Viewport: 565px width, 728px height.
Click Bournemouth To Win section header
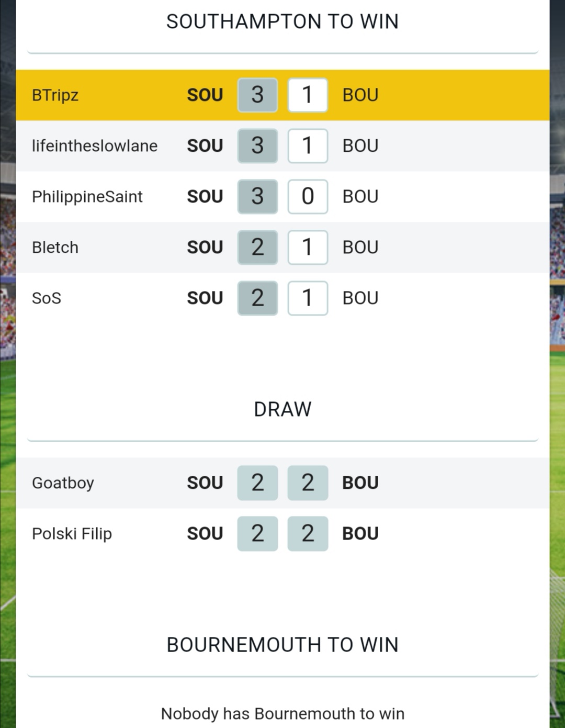282,645
